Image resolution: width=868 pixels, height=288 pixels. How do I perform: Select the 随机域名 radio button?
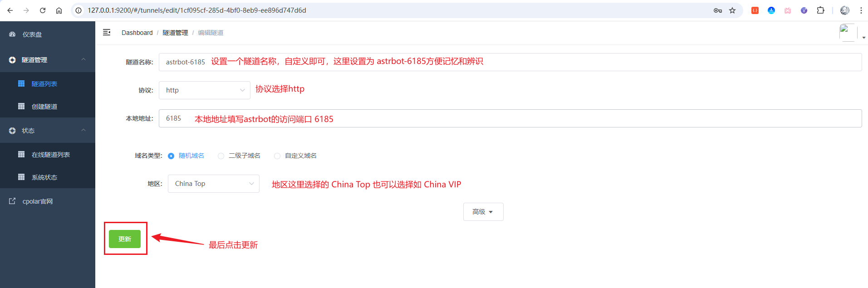(171, 156)
